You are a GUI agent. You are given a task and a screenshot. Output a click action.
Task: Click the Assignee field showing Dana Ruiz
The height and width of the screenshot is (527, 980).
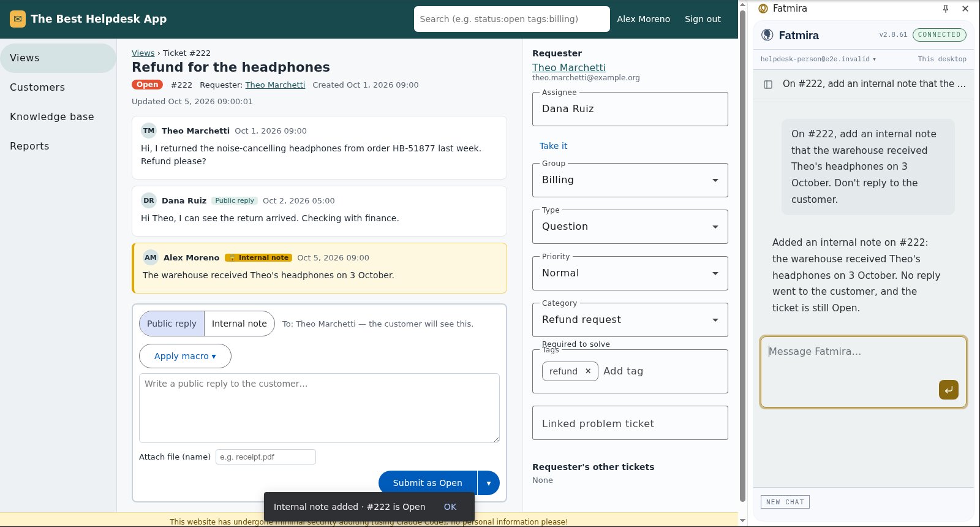(x=630, y=109)
